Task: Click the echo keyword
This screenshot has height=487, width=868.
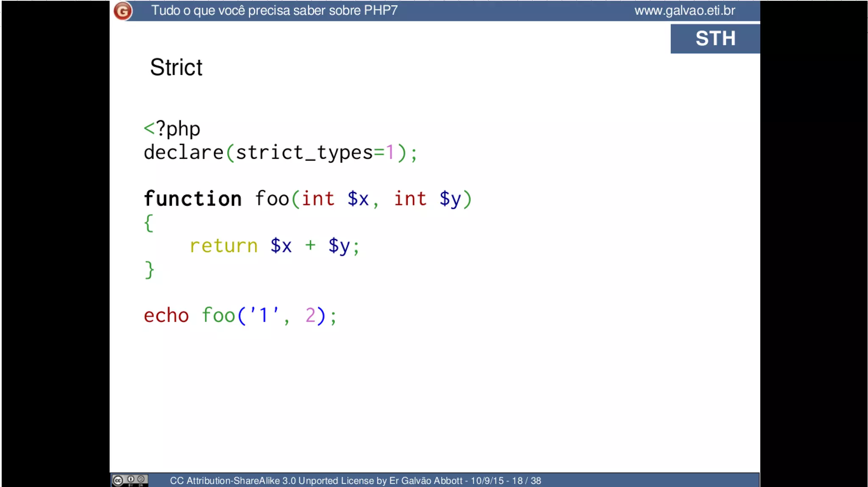Action: point(166,315)
